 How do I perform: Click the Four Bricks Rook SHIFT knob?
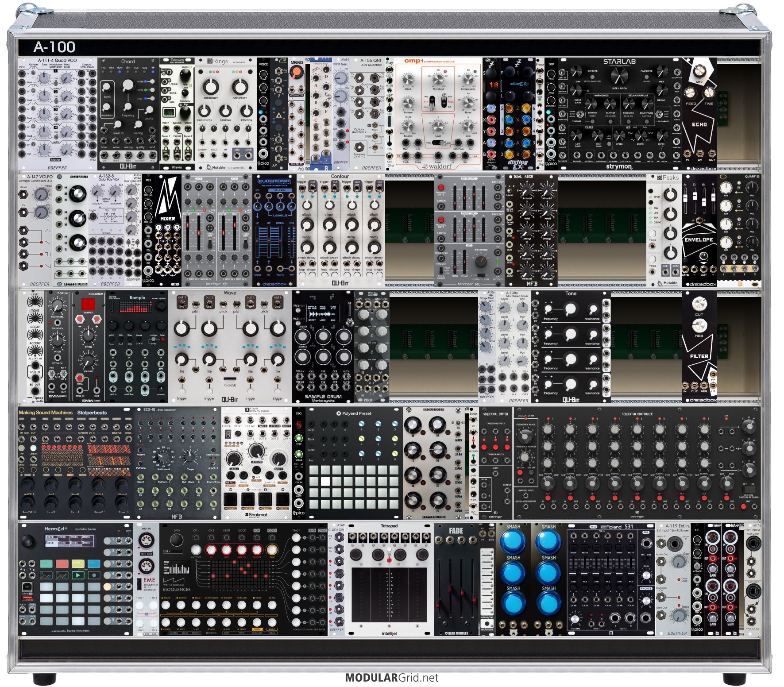(279, 458)
